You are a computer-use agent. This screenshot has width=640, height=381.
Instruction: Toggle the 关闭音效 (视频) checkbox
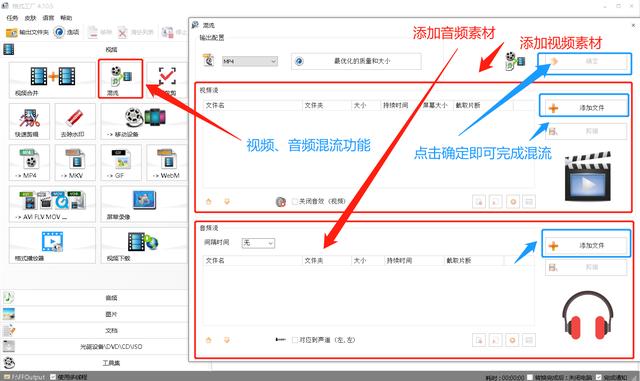[x=295, y=201]
